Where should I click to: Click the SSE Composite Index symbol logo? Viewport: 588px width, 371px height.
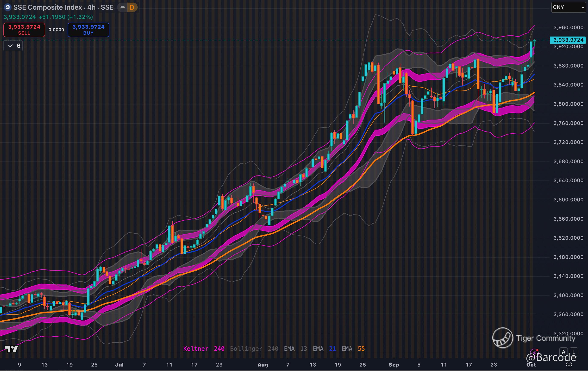(7, 7)
